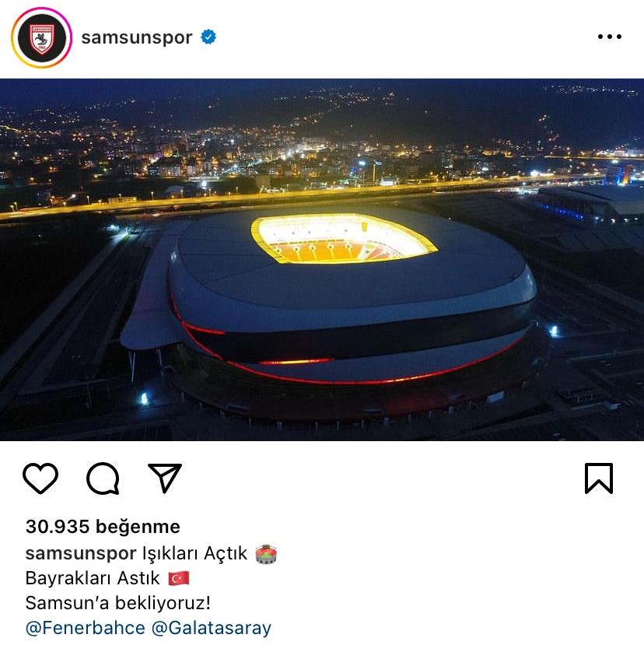
Task: Save post with bookmark icon
Action: pyautogui.click(x=599, y=478)
